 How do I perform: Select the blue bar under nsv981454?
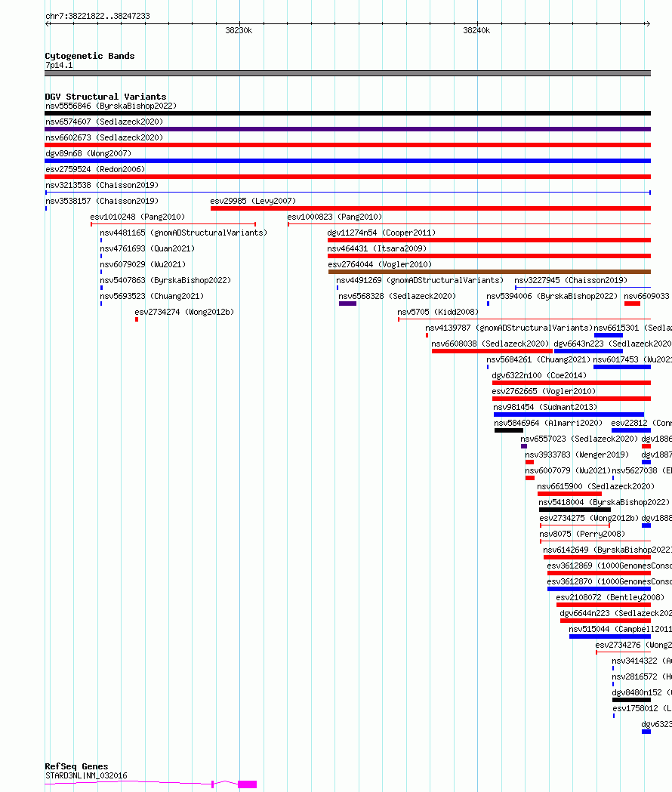click(x=569, y=414)
